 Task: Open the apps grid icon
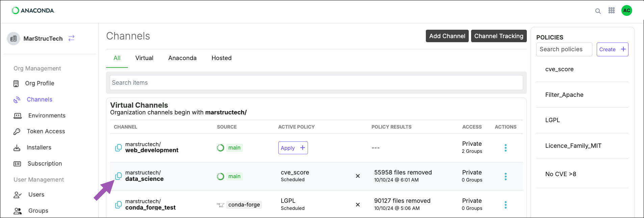tap(612, 10)
